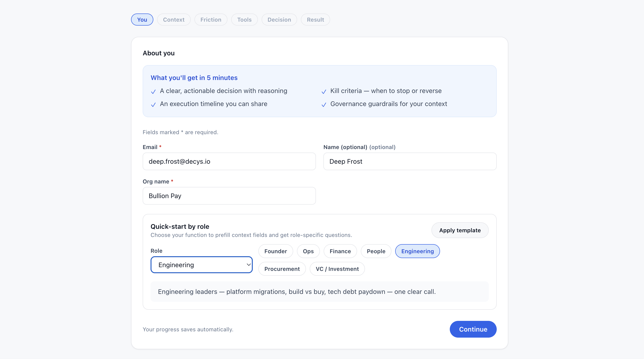Click the checkmark beside Kill criteria
This screenshot has width=644, height=359.
[324, 92]
